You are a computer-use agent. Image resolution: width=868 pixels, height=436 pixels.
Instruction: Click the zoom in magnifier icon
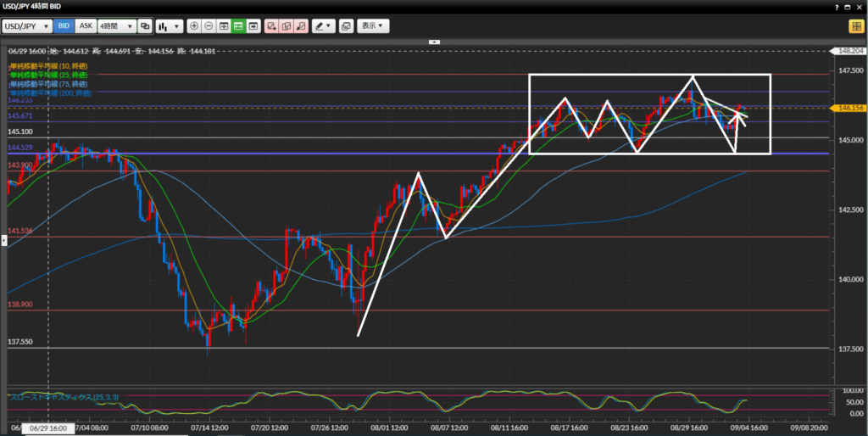[x=194, y=26]
